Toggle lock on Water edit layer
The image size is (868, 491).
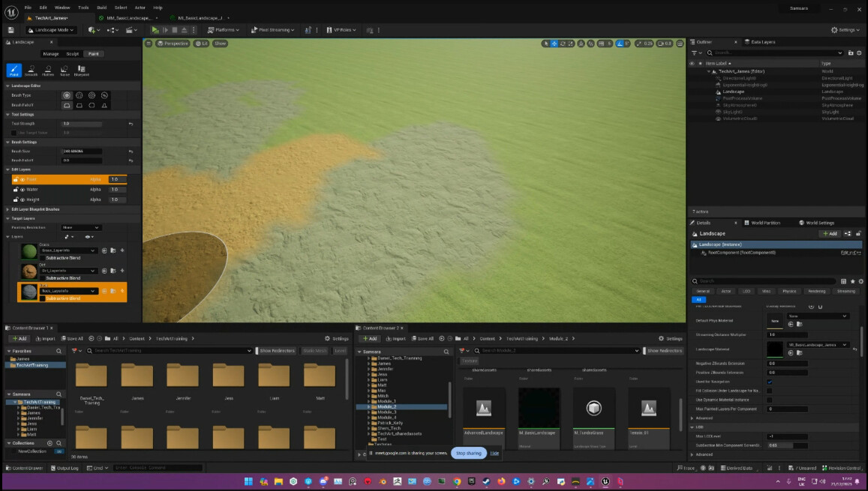tap(16, 189)
